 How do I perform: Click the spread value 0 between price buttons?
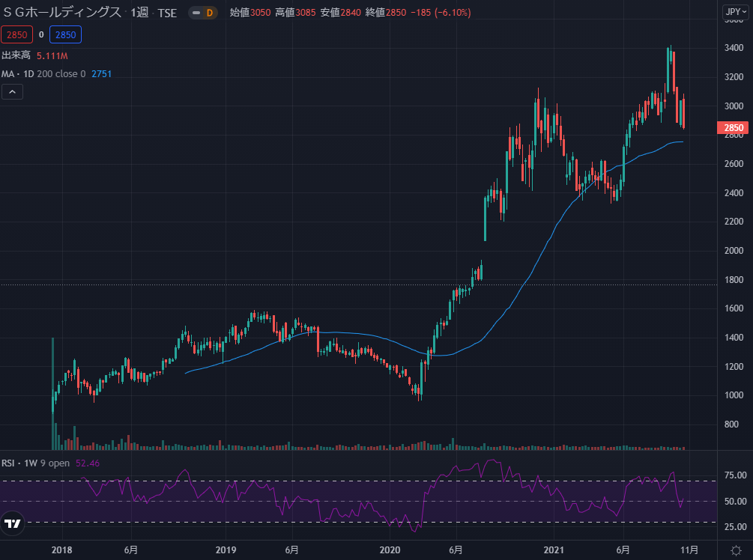pyautogui.click(x=41, y=34)
